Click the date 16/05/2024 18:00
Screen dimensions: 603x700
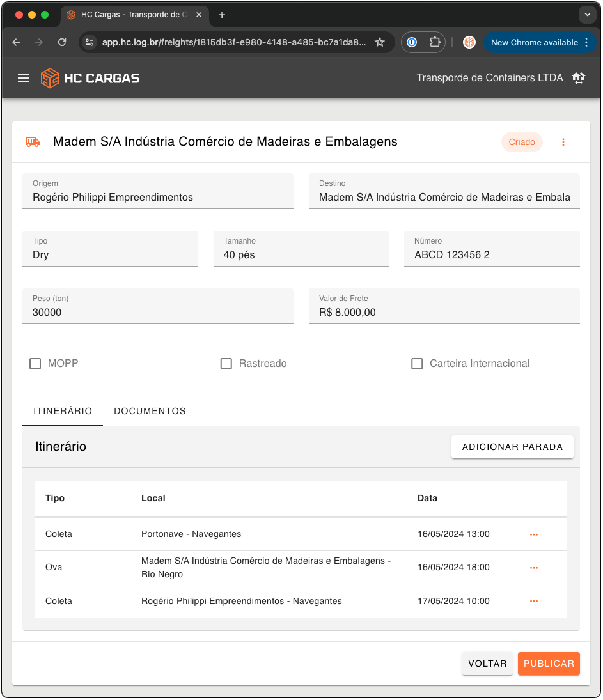(x=454, y=568)
